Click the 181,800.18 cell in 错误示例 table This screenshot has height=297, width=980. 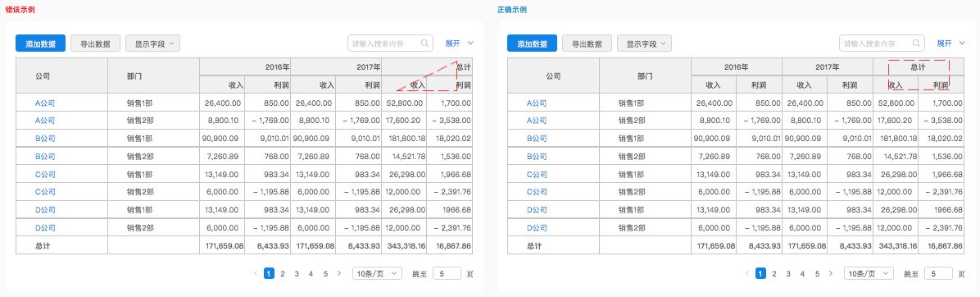pos(405,138)
